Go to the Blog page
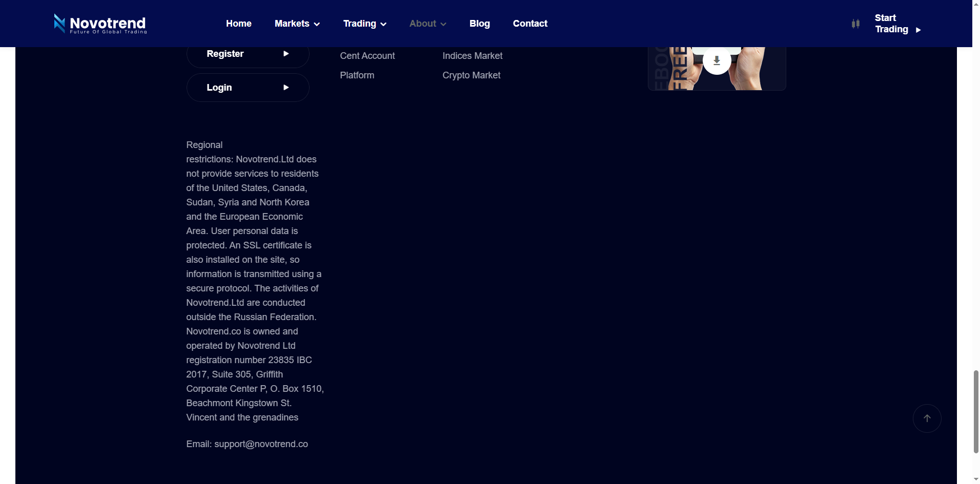Image resolution: width=980 pixels, height=484 pixels. click(x=480, y=24)
